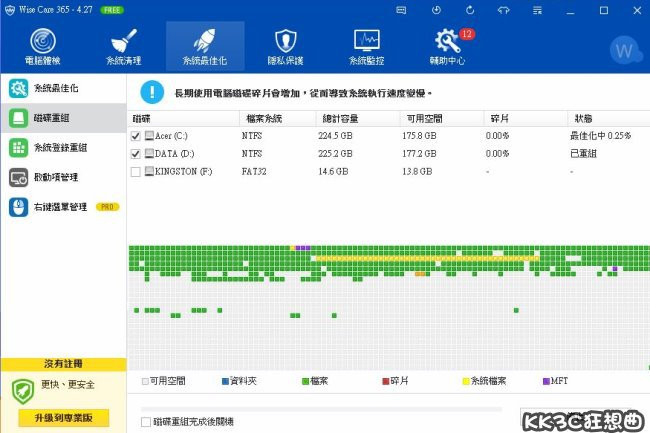
Task: Click the skin icon in title bar
Action: (503, 10)
